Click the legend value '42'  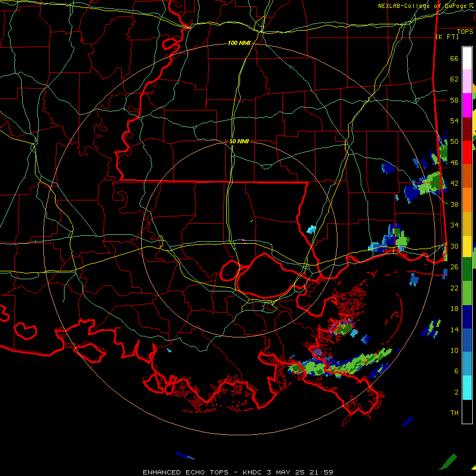(x=454, y=184)
